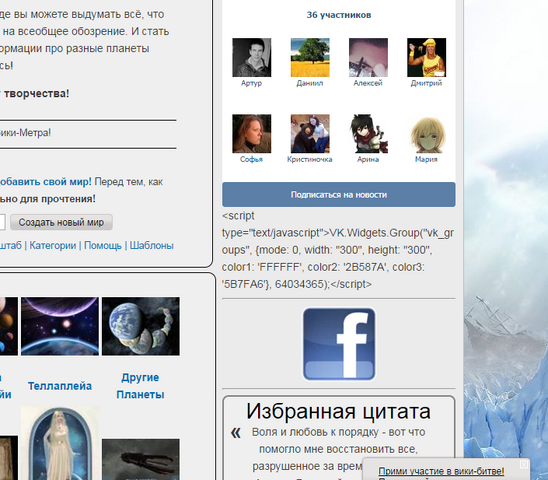Open the Категории link

coord(53,245)
